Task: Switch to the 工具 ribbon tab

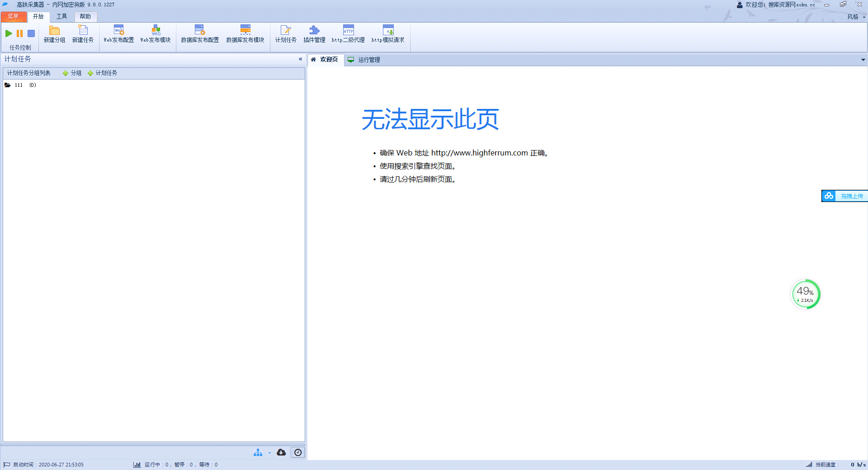Action: (x=61, y=17)
